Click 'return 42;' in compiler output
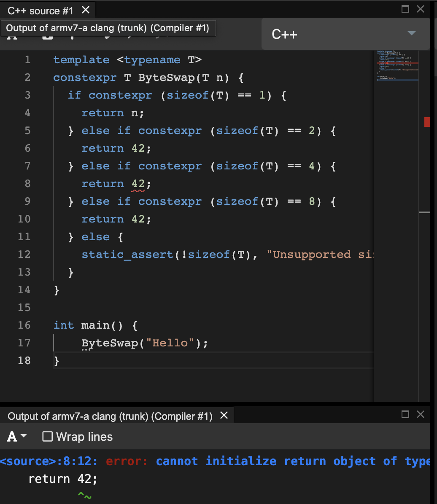 coord(63,479)
